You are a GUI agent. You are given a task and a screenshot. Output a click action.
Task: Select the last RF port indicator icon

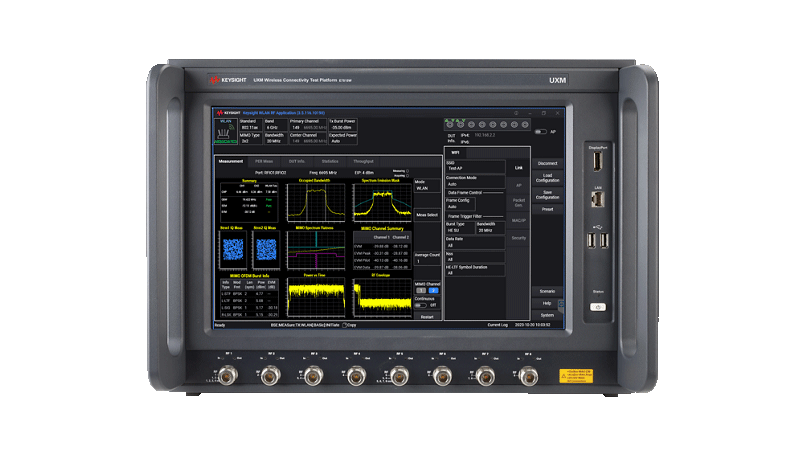525,124
